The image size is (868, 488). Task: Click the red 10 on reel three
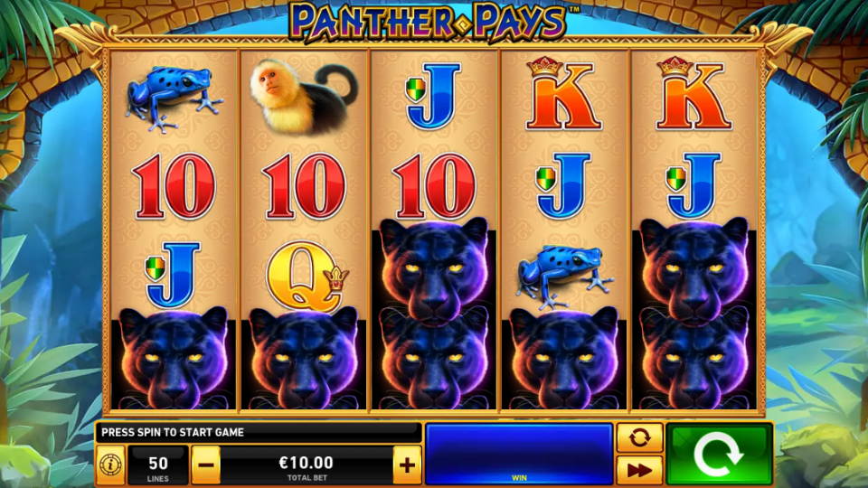(434, 186)
